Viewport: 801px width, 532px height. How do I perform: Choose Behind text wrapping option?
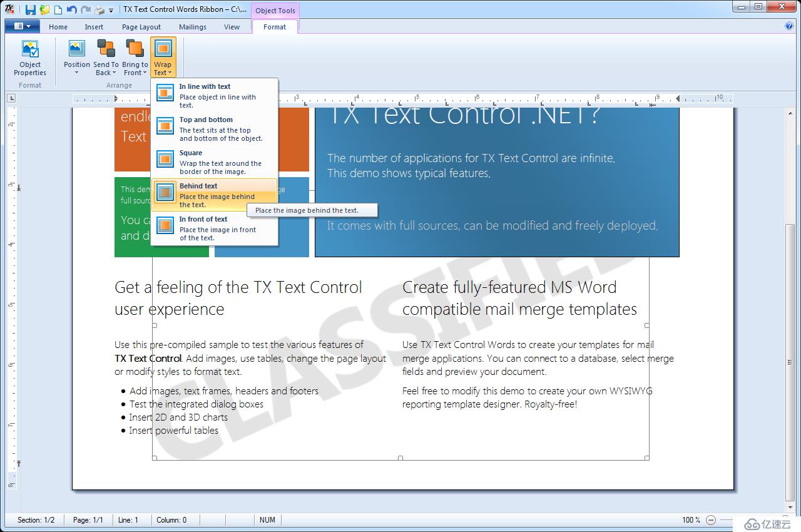[215, 195]
